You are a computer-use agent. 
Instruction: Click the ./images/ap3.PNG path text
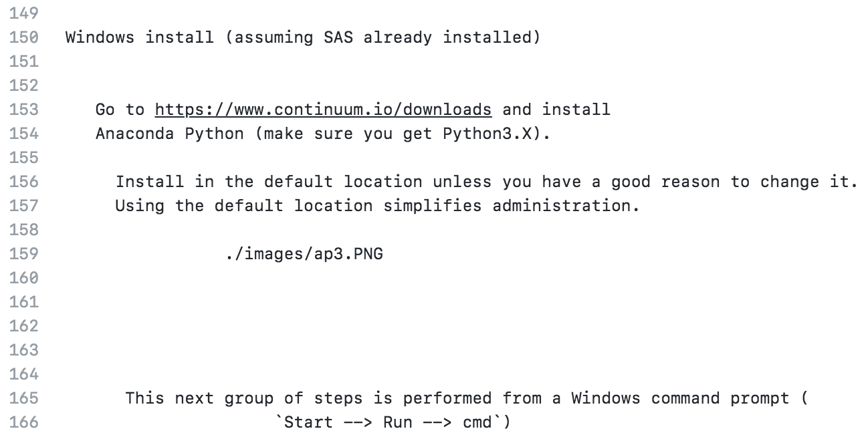pos(304,254)
